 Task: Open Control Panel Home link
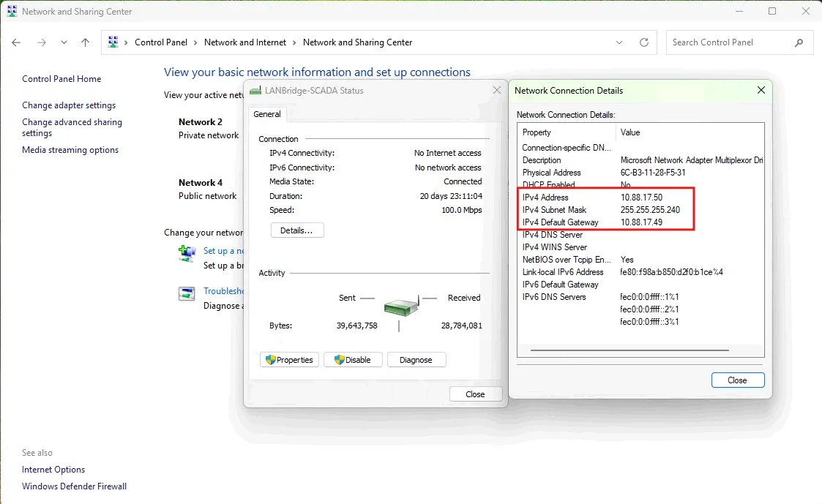(62, 78)
